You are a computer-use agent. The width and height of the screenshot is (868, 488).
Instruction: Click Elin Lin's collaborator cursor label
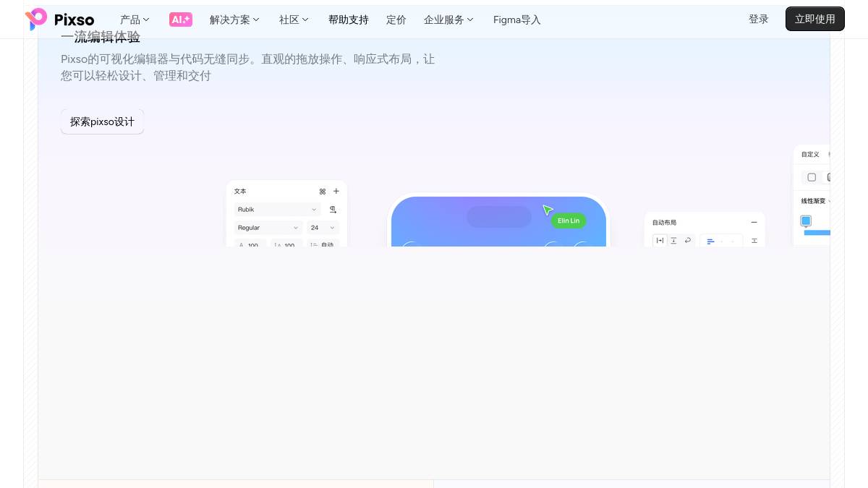click(x=569, y=221)
